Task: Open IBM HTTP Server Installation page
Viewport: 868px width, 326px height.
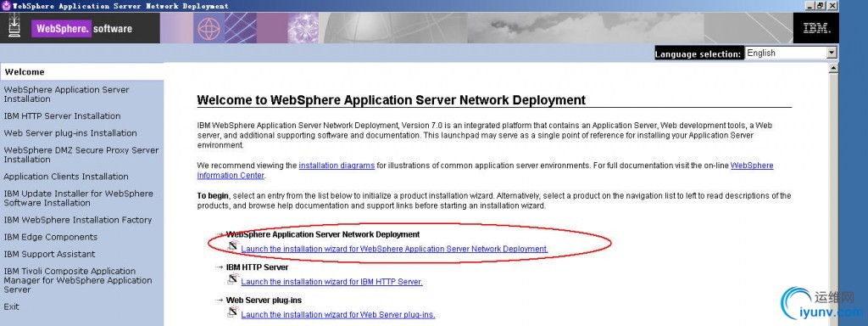Action: 62,115
